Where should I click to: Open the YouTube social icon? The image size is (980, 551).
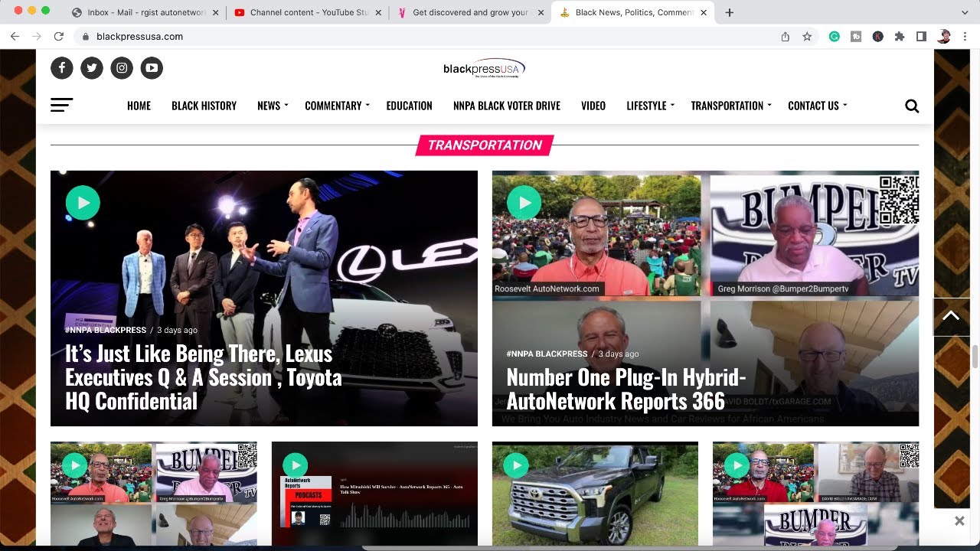click(x=152, y=68)
